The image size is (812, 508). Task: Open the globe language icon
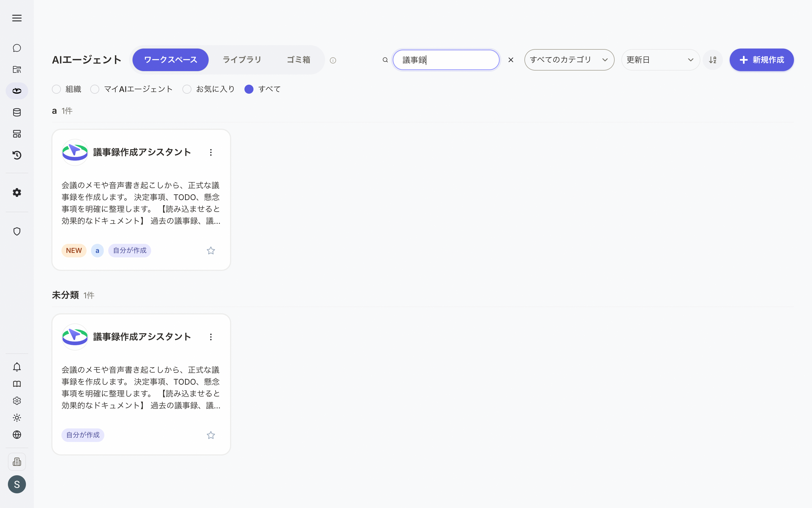[x=17, y=435]
